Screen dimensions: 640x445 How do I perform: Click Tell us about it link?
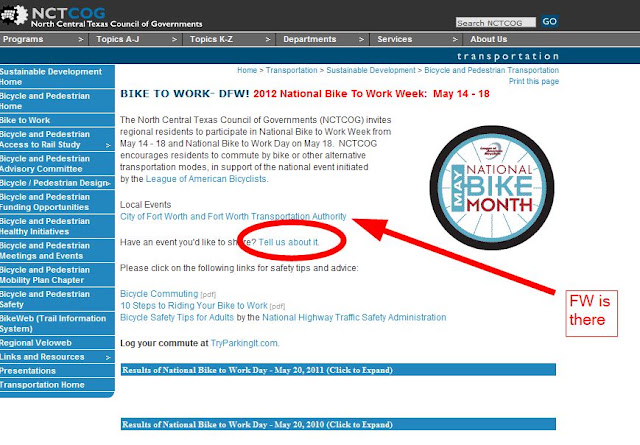pos(288,242)
